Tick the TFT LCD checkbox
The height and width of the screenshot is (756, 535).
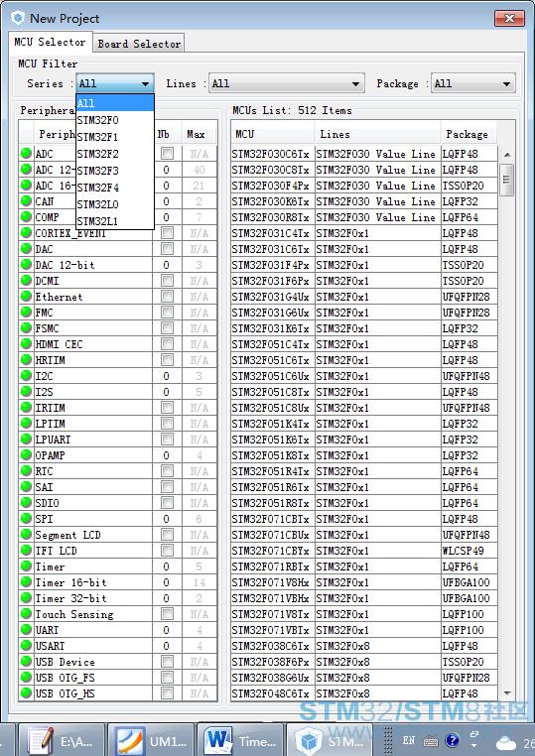point(167,551)
